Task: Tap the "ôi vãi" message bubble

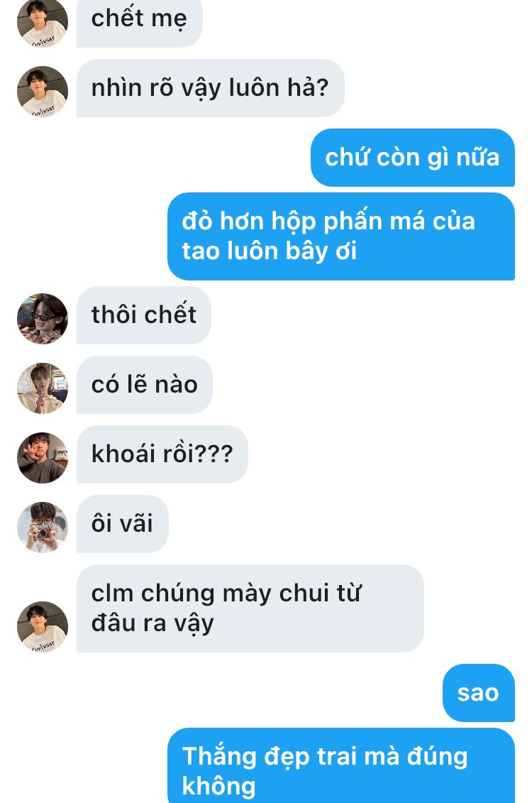Action: (122, 524)
